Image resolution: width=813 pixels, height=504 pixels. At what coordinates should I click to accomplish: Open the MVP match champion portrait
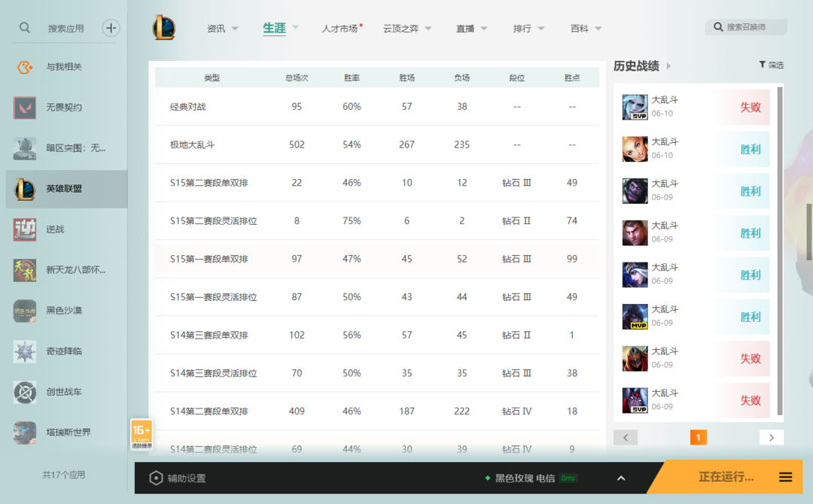point(635,317)
